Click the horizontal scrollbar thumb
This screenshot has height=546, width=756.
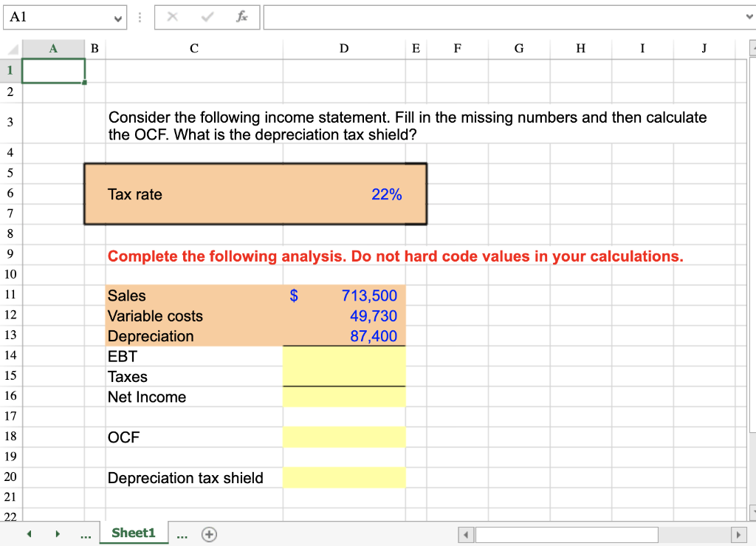567,534
